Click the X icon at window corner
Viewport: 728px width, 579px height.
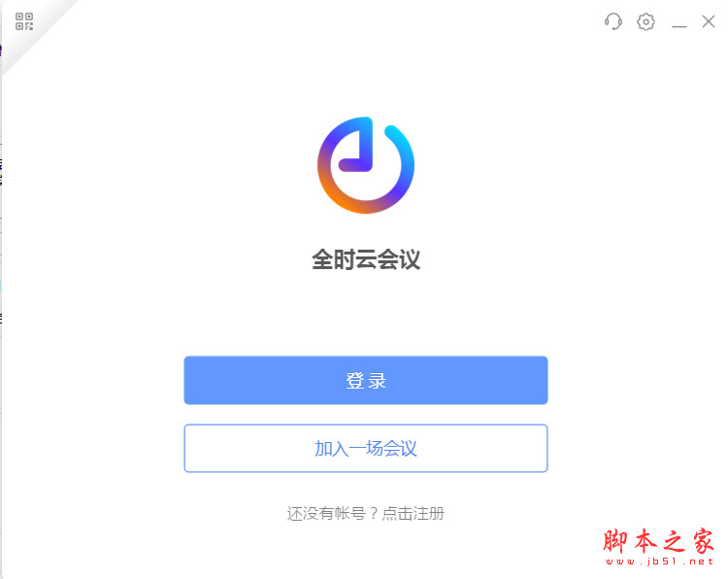pyautogui.click(x=709, y=21)
